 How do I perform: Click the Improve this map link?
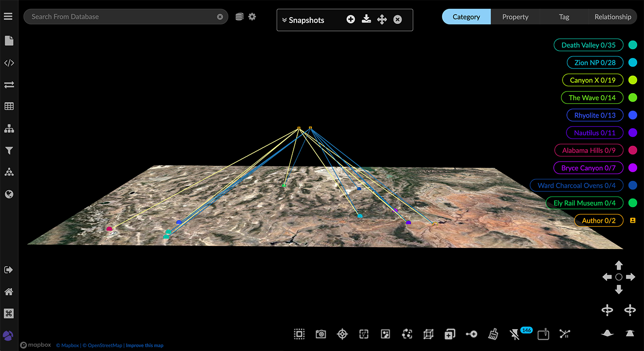tap(144, 345)
